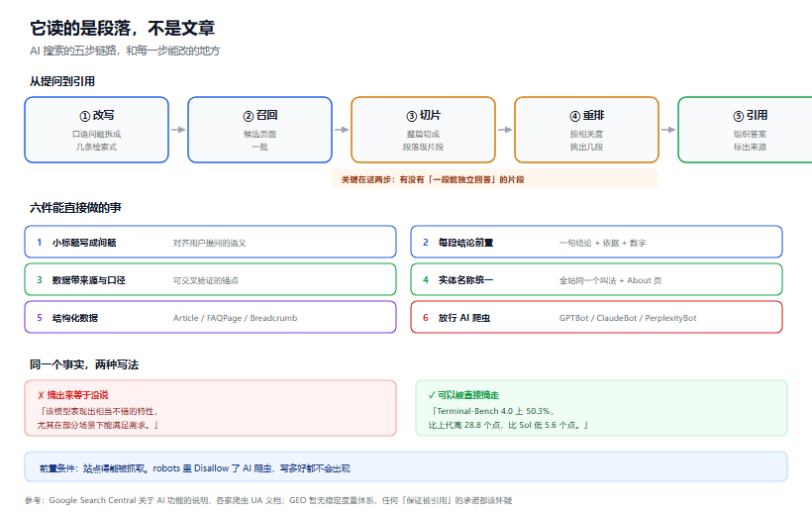Click the footer reference starting 参考：Google Search Central
This screenshot has height=515, width=812.
tap(268, 500)
